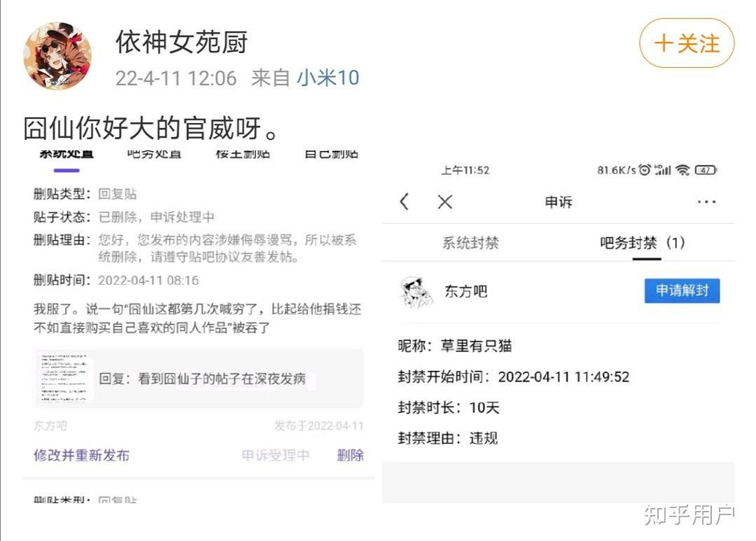756x541 pixels.
Task: Tap the cellular signal icon in status bar
Action: 664,170
